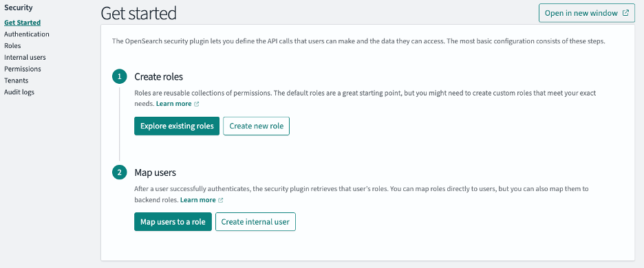Click the Create roles step heading
The height and width of the screenshot is (268, 644).
pos(158,77)
